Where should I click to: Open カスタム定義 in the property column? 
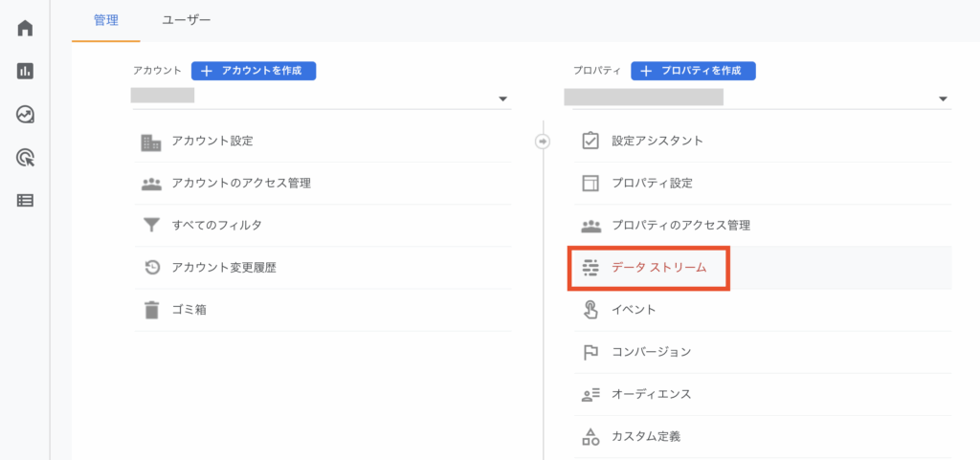(645, 436)
